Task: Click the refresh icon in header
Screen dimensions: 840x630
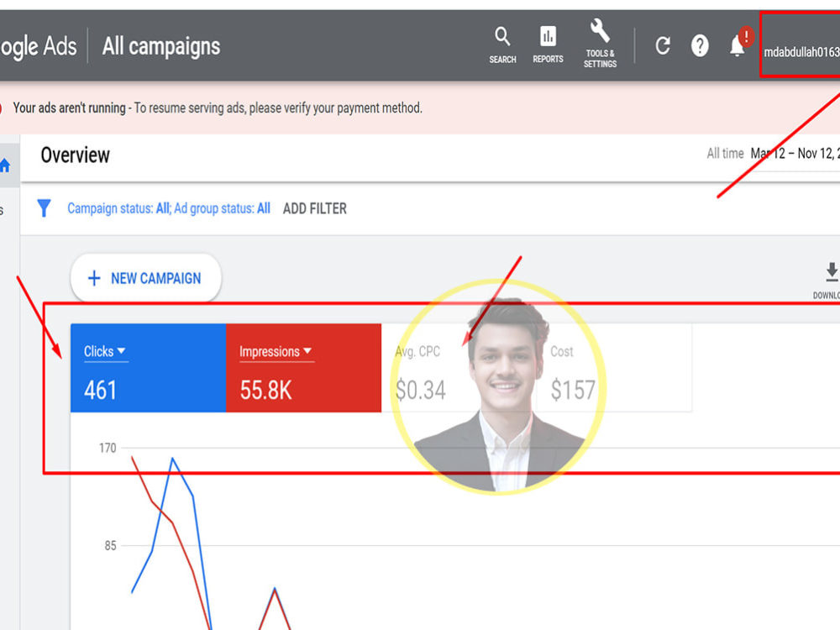Action: click(x=663, y=46)
